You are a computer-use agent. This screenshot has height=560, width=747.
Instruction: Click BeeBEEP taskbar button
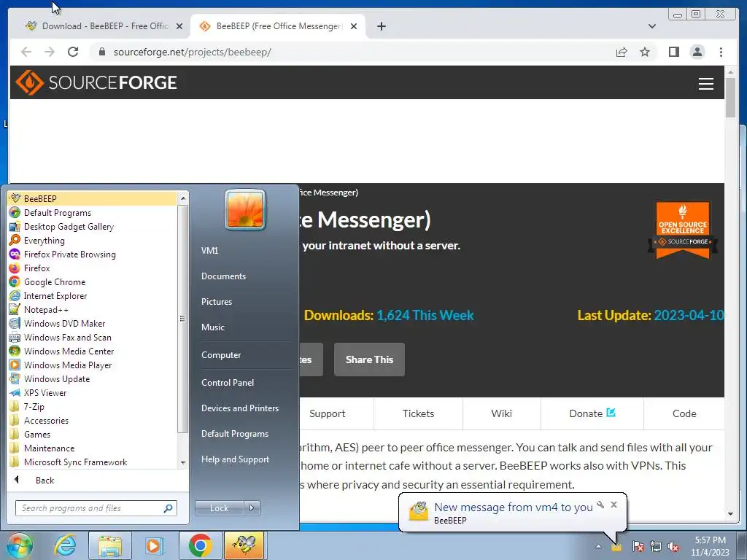244,545
